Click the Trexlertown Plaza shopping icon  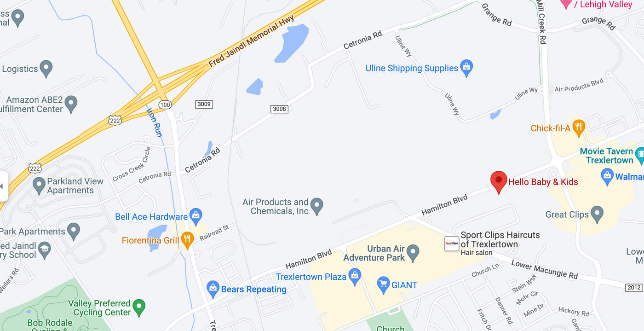pyautogui.click(x=355, y=277)
